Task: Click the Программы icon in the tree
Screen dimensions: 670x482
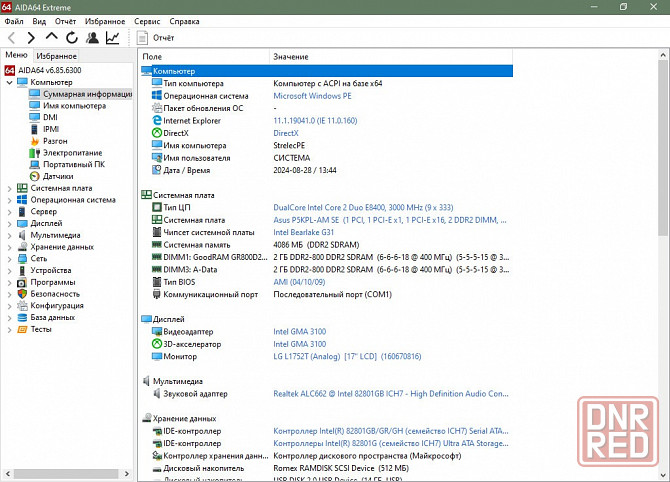Action: coord(22,282)
